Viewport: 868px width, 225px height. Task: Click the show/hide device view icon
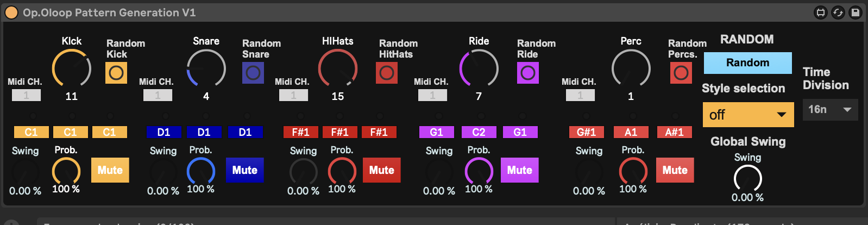821,12
